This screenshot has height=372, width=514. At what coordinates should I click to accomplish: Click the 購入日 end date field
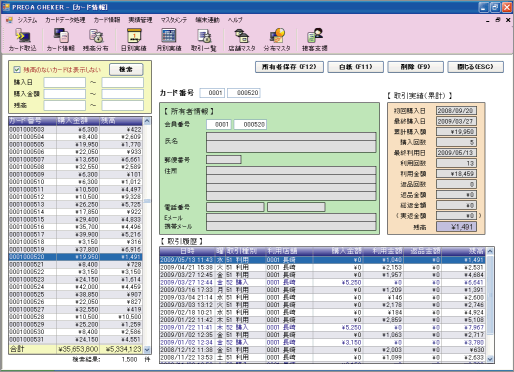click(123, 82)
